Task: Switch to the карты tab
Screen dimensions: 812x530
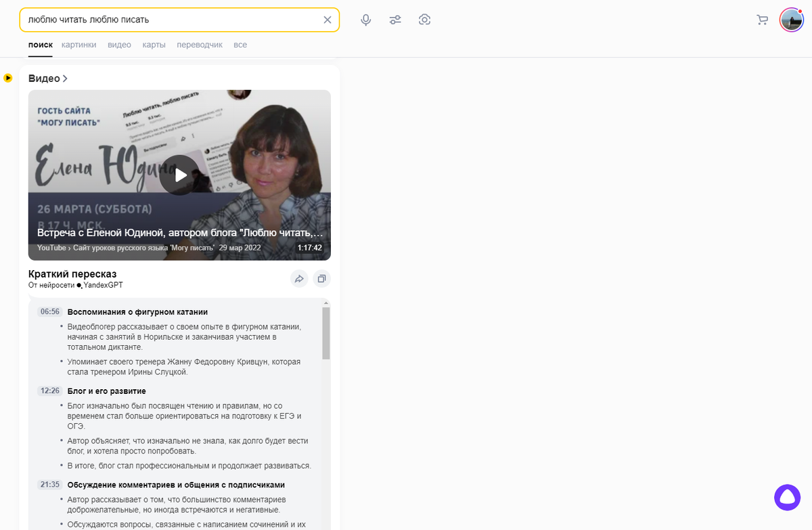Action: 154,45
